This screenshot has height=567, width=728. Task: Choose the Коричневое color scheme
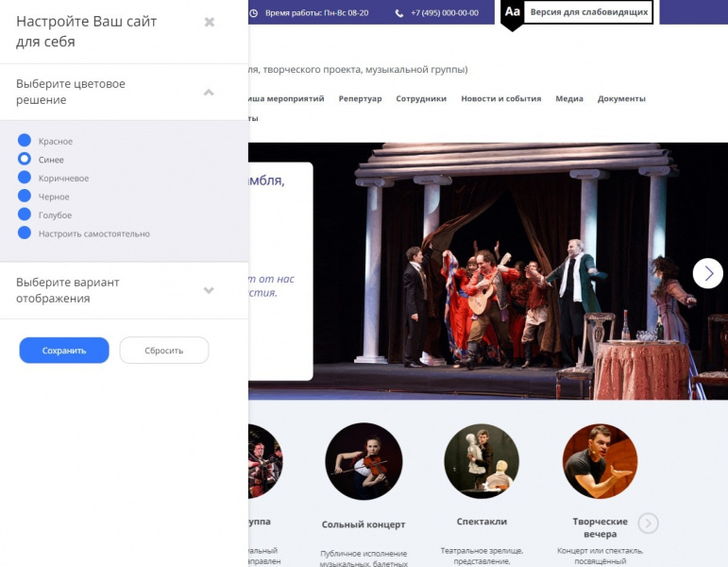pyautogui.click(x=25, y=178)
